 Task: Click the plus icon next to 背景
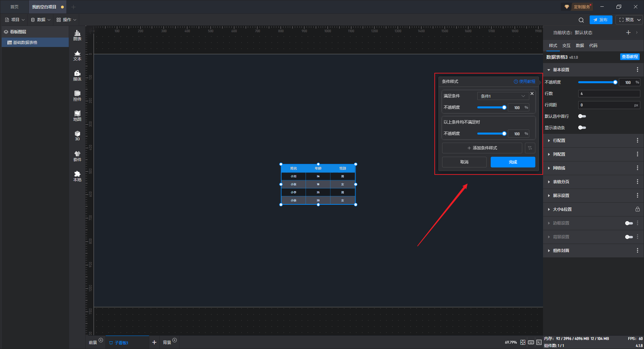175,340
